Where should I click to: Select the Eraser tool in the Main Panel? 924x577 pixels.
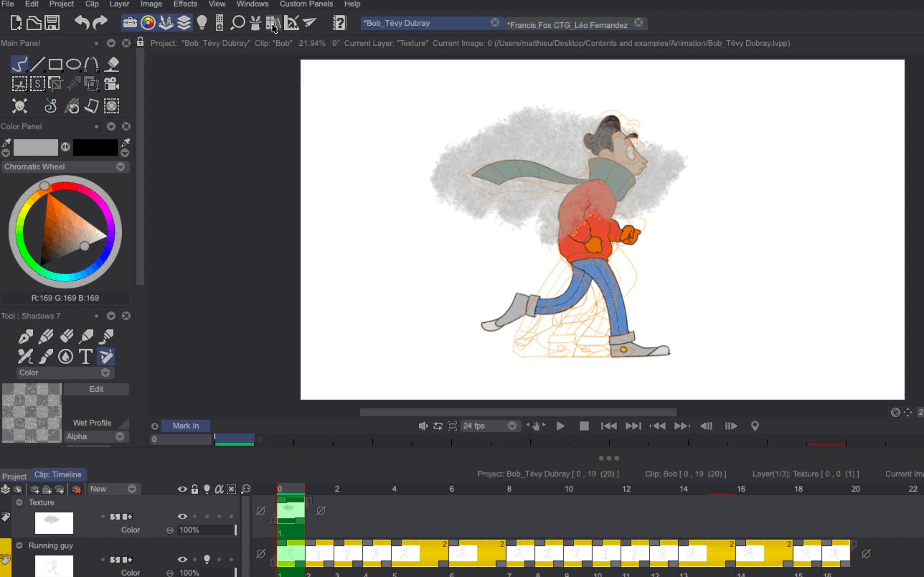coord(112,64)
